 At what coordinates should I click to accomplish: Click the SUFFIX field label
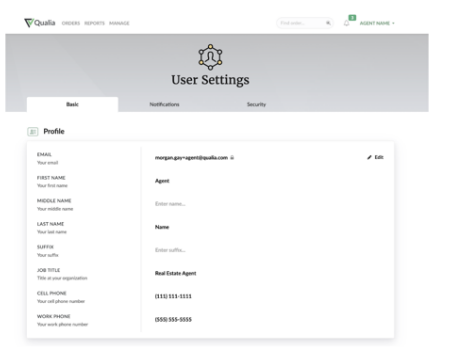(45, 247)
